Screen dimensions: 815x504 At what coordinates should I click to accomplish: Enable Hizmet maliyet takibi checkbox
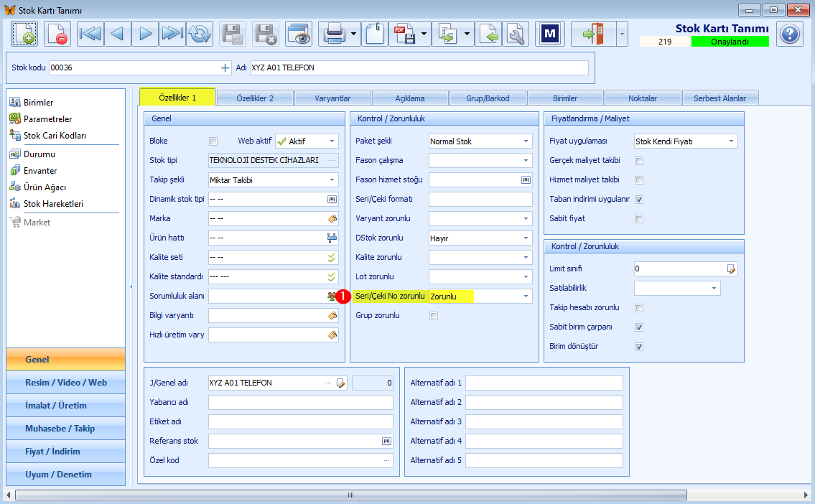(x=639, y=180)
